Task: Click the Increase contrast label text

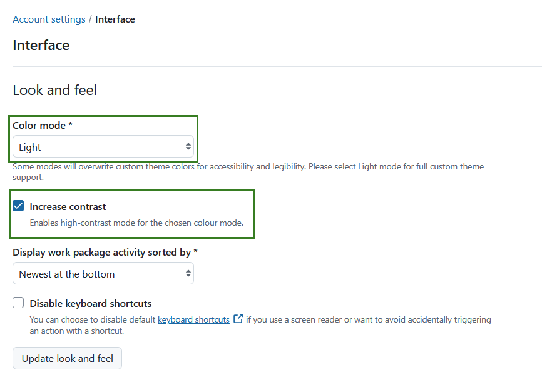Action: (68, 206)
